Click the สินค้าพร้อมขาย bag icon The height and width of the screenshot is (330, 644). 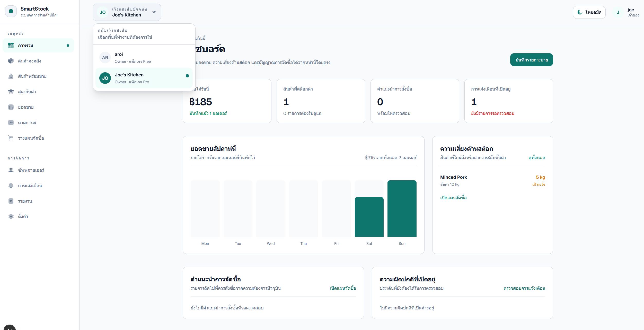tap(11, 76)
